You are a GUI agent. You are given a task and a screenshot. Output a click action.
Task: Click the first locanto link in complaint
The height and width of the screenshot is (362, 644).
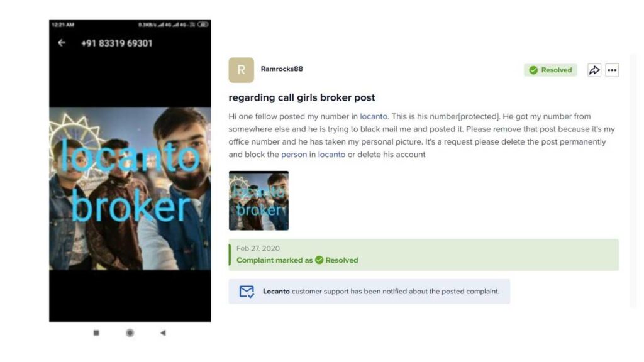click(x=374, y=116)
